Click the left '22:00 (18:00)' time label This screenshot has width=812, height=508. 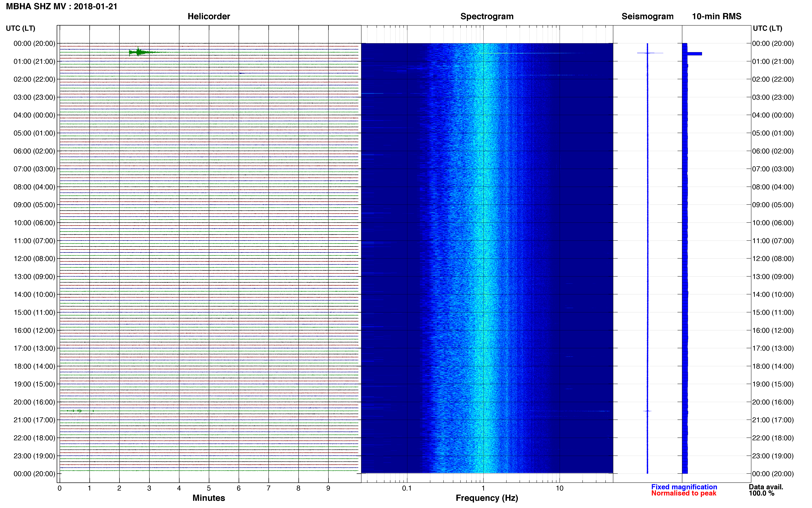(34, 438)
